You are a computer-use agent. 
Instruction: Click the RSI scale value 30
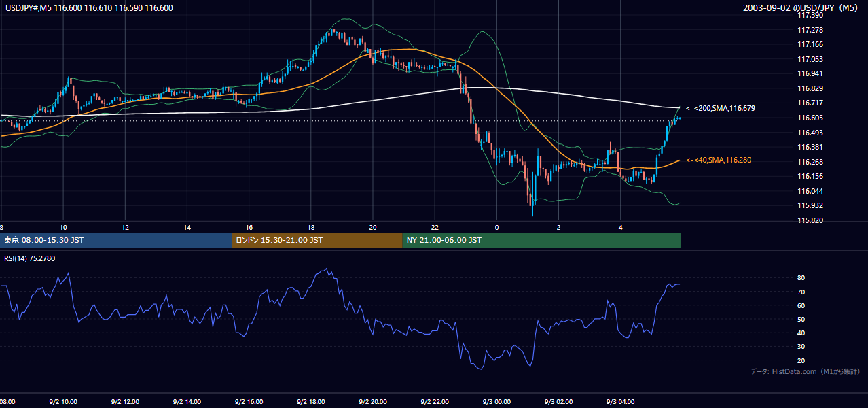(801, 346)
